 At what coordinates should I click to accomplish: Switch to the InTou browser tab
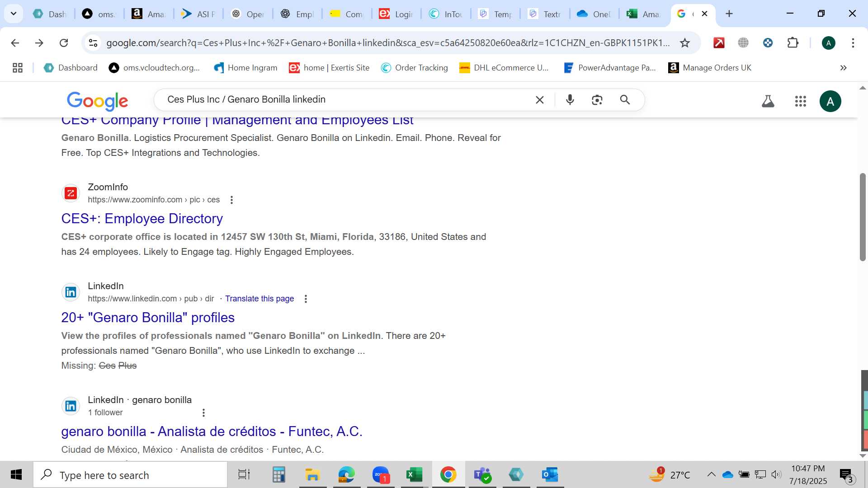point(445,14)
